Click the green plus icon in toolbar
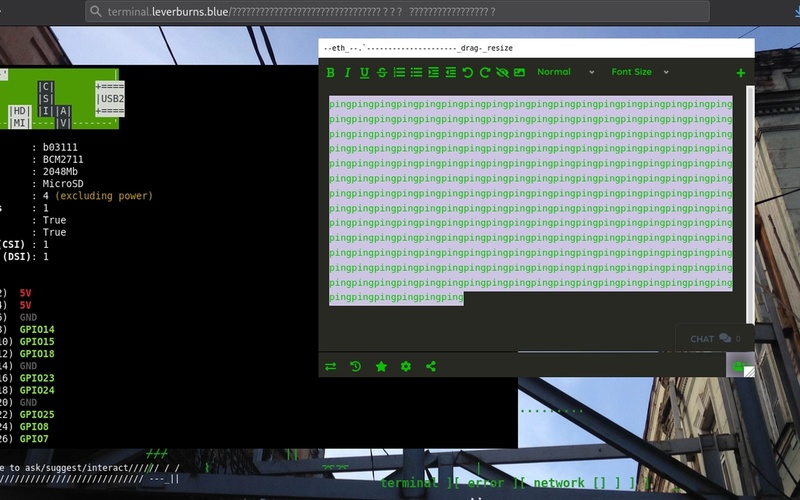800x500 pixels. pos(741,72)
